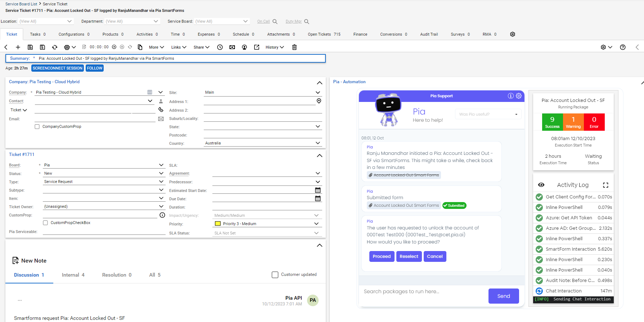Click the map pin icon beside Address 1
This screenshot has height=322, width=644.
[x=319, y=101]
